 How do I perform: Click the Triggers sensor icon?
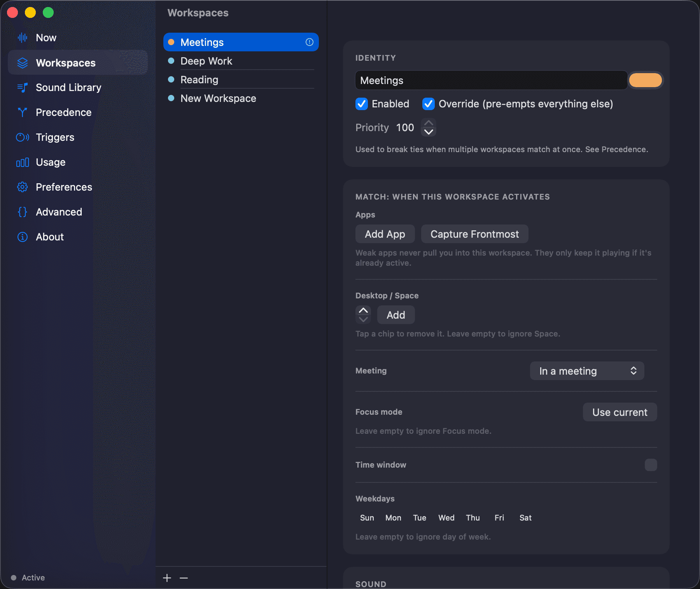[23, 137]
